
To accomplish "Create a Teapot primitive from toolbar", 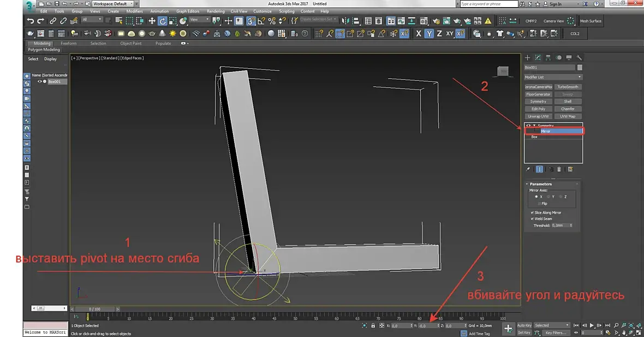I will click(152, 34).
